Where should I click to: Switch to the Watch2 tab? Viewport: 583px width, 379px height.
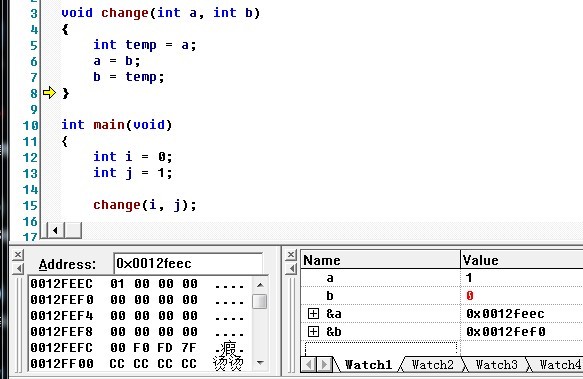[432, 364]
